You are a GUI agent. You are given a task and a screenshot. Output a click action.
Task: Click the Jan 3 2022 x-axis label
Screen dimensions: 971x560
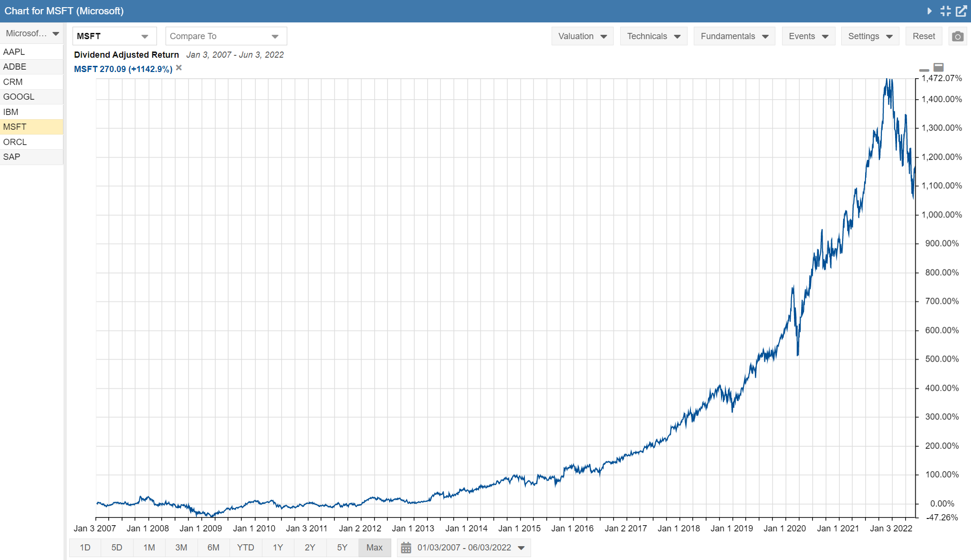pyautogui.click(x=891, y=529)
